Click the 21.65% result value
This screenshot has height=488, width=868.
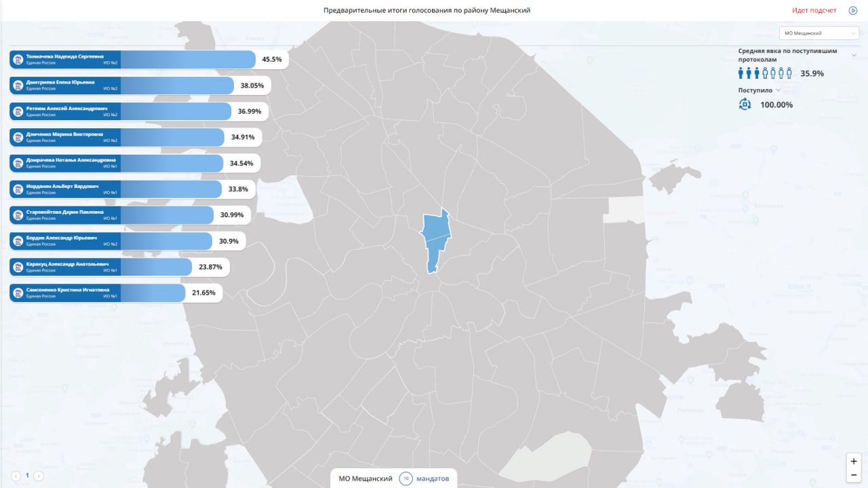tap(203, 293)
